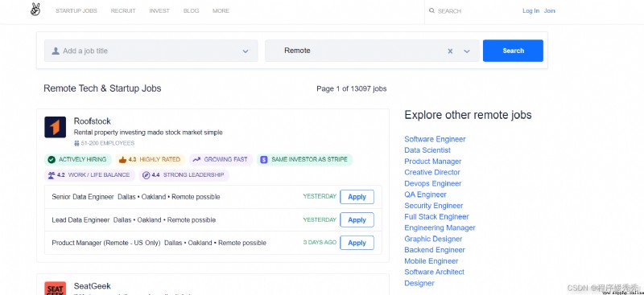Click the AngelList peace-hand logo
644x295 pixels.
coord(35,10)
